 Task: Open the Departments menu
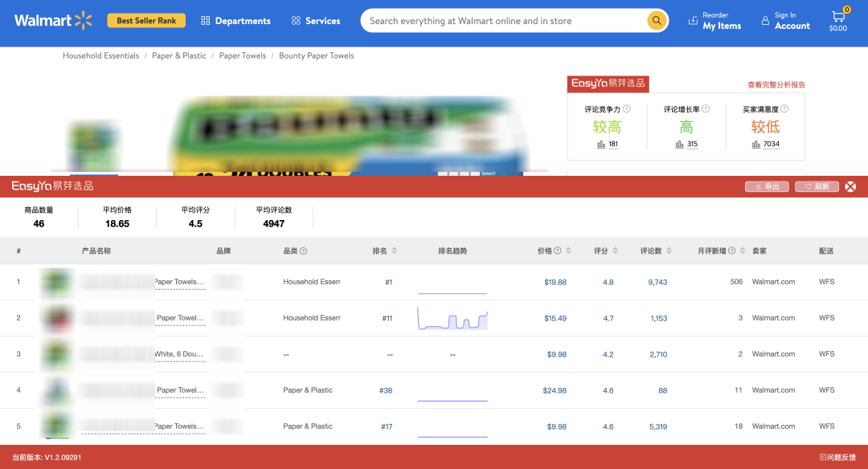235,20
